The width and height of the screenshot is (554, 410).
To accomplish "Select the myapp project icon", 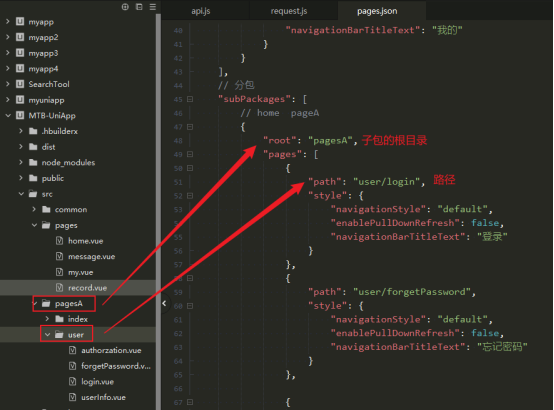I will pos(20,22).
